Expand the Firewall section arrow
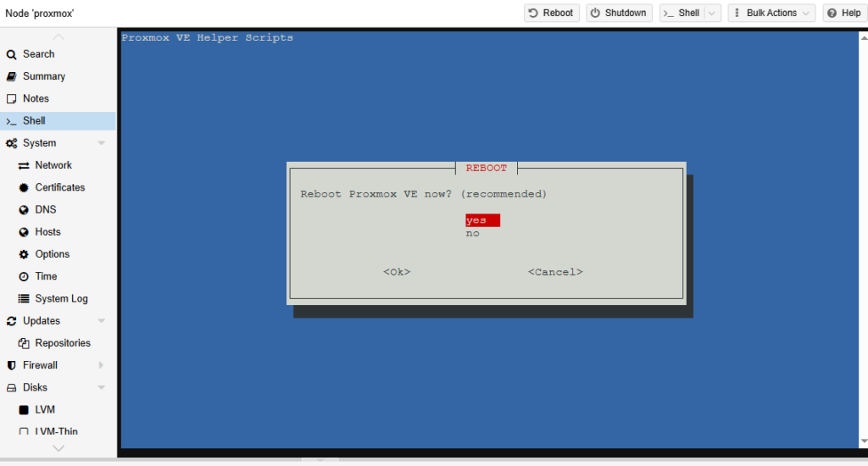 click(102, 365)
